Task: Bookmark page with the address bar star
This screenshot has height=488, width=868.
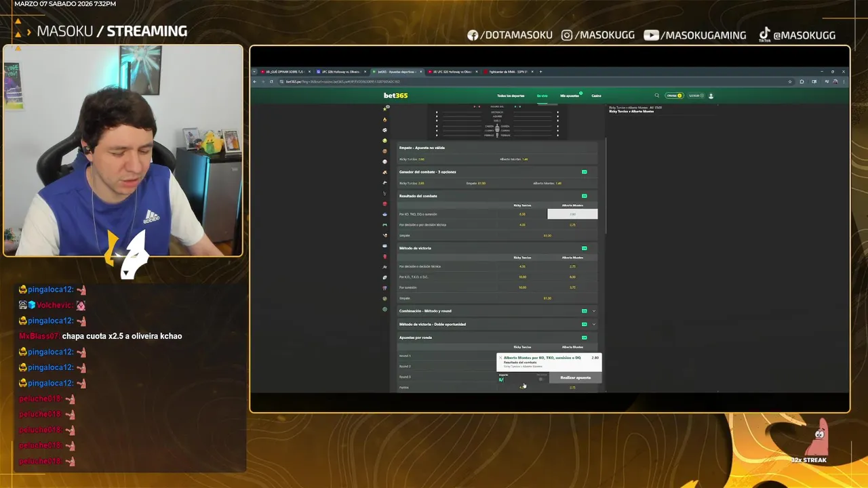Action: pos(790,81)
